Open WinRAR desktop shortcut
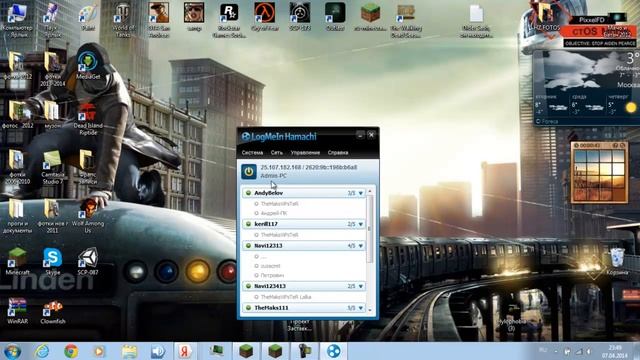The height and width of the screenshot is (360, 640). pyautogui.click(x=18, y=311)
